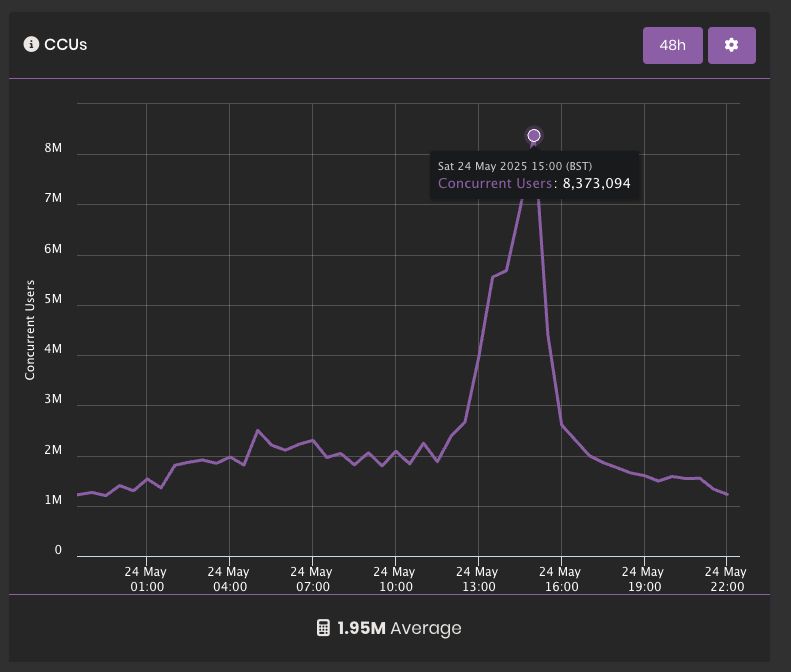This screenshot has width=791, height=672.
Task: Click the 24 May 10:00 axis label
Action: point(394,579)
